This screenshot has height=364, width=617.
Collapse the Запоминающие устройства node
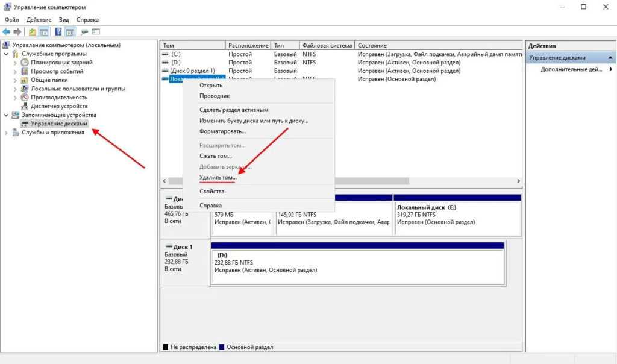(x=6, y=115)
